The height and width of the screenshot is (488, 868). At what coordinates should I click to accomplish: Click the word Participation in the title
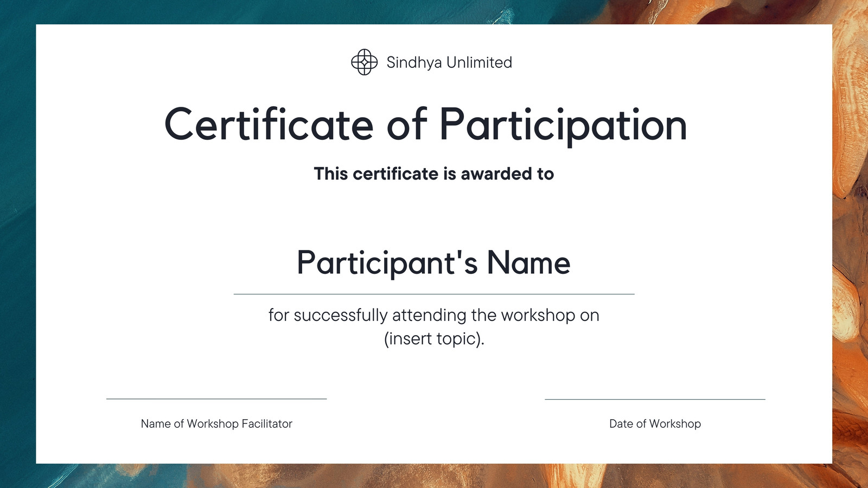[563, 126]
